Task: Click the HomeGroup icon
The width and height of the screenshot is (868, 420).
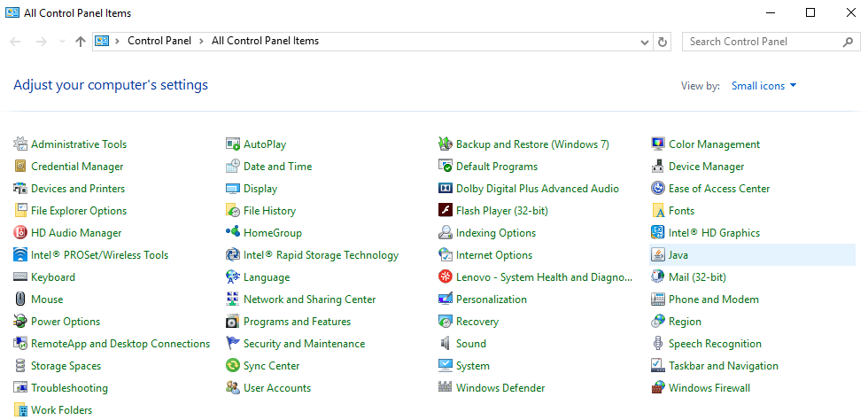Action: coord(233,233)
